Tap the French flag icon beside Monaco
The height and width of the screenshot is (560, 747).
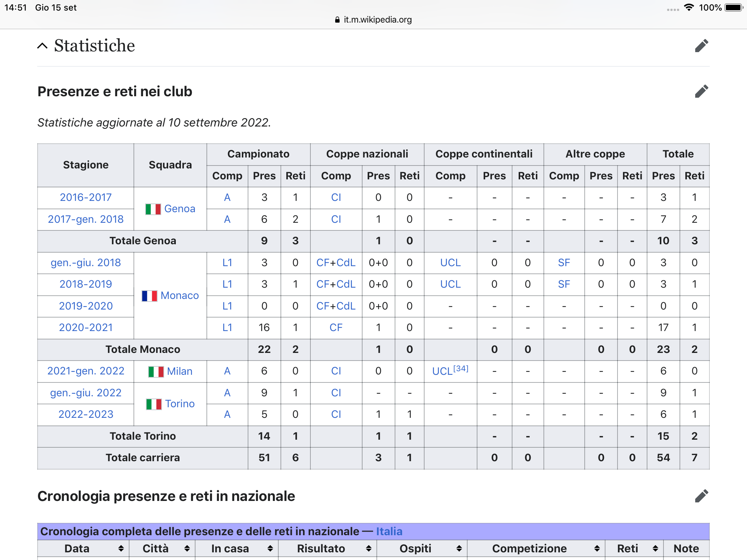click(149, 296)
